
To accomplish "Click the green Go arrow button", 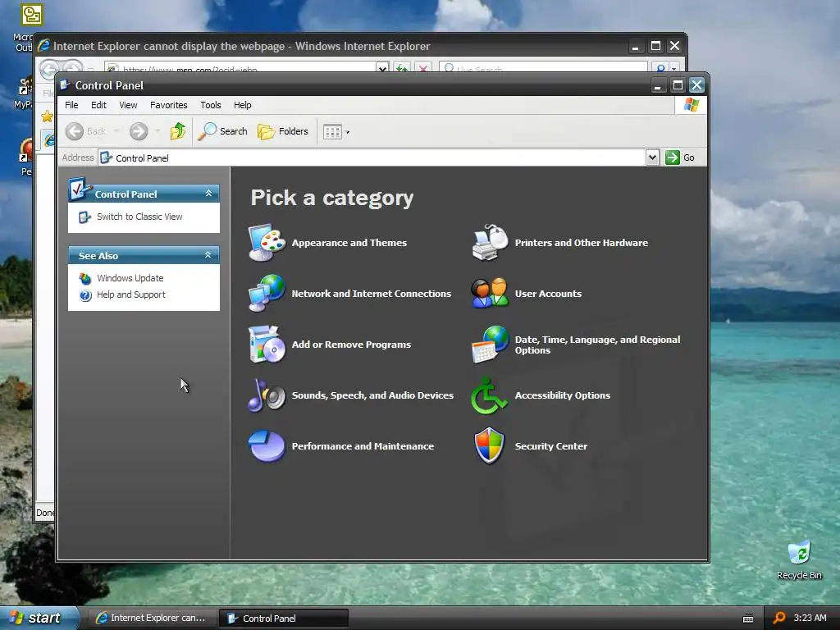I will pyautogui.click(x=673, y=157).
